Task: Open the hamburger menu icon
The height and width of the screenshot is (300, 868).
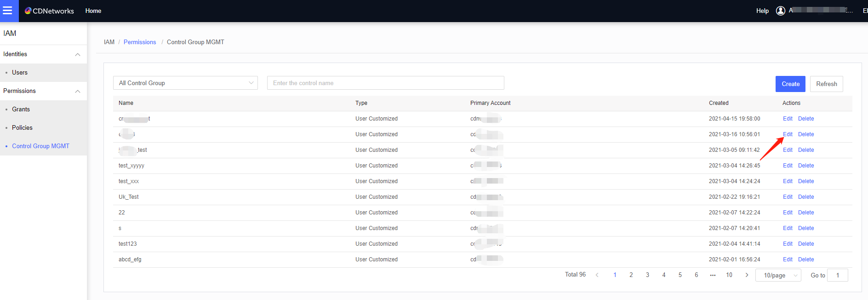Action: click(8, 11)
